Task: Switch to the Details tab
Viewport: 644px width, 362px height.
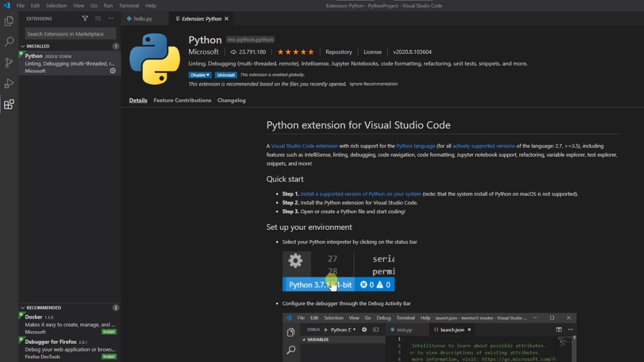Action: coord(138,100)
